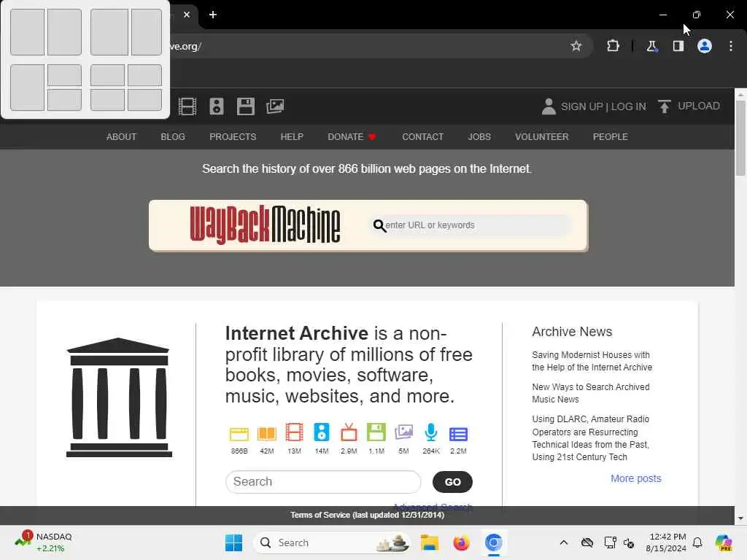Click the page's vertical scrollbar thumb

(x=740, y=139)
